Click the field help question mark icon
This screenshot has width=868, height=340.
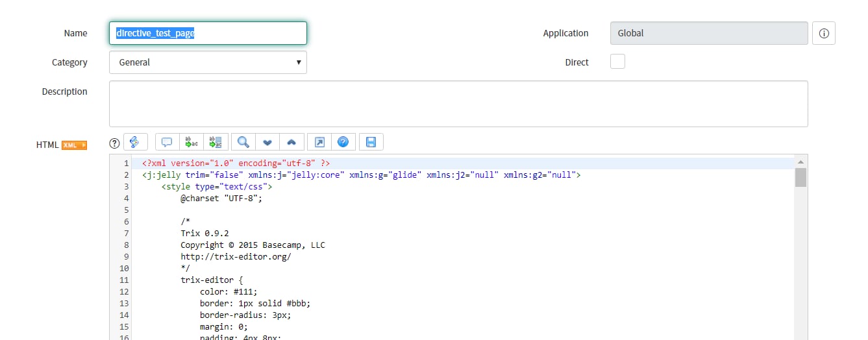click(114, 143)
